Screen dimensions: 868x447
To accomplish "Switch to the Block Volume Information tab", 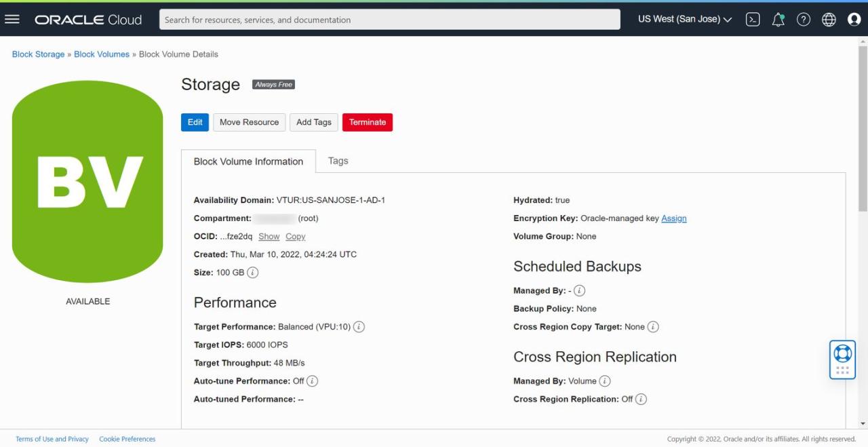I will 248,161.
